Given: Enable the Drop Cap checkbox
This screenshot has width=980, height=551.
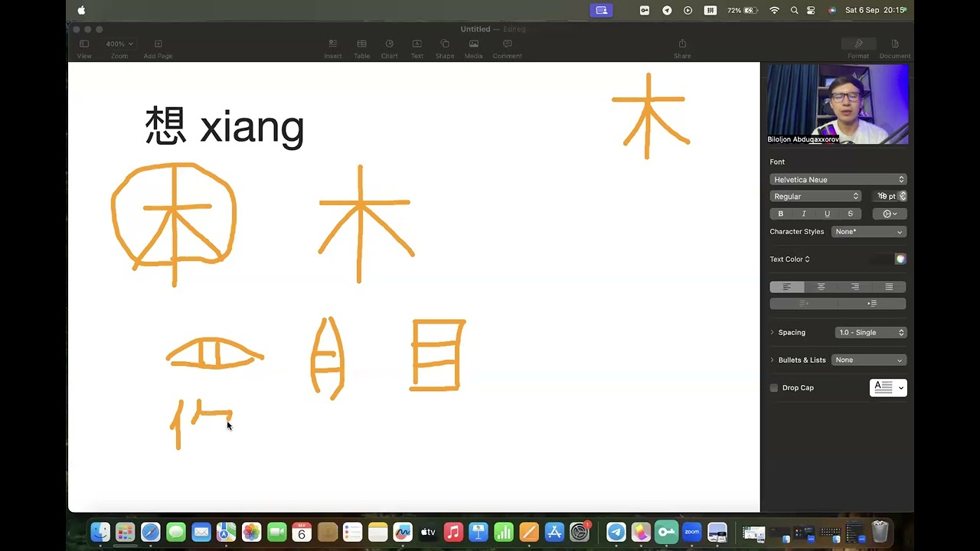Looking at the screenshot, I should click(x=774, y=388).
